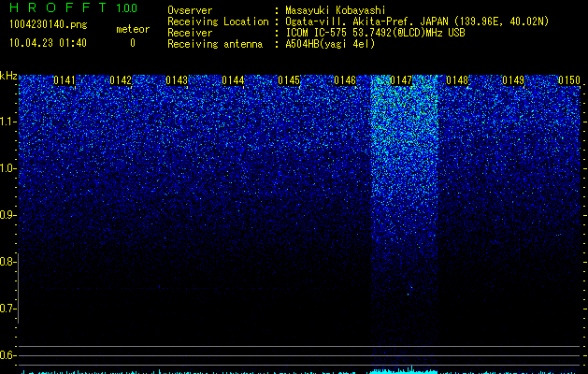Viewport: 588px width, 374px height.
Task: Click the 1.0 kHz axis label
Action: tap(7, 168)
